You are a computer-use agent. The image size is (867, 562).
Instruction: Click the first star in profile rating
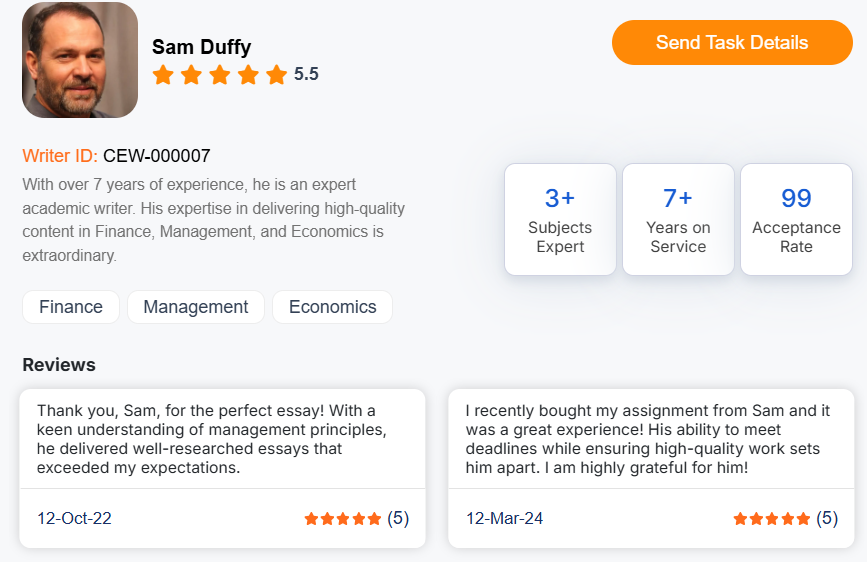[163, 74]
